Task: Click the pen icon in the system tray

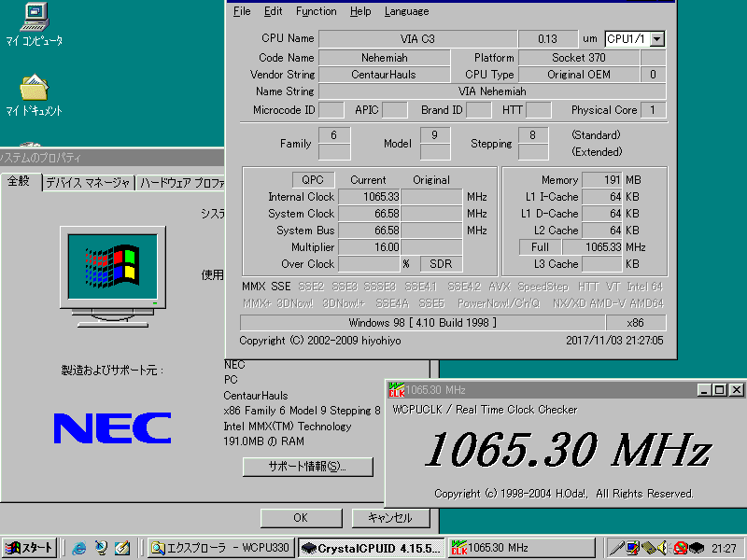Action: tap(617, 548)
